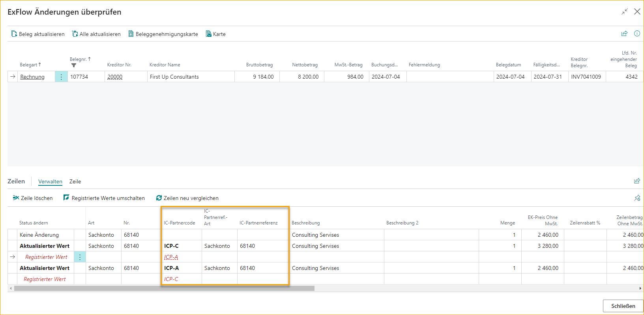Click the share icon in the Zeilen section
This screenshot has height=315, width=644.
(637, 181)
